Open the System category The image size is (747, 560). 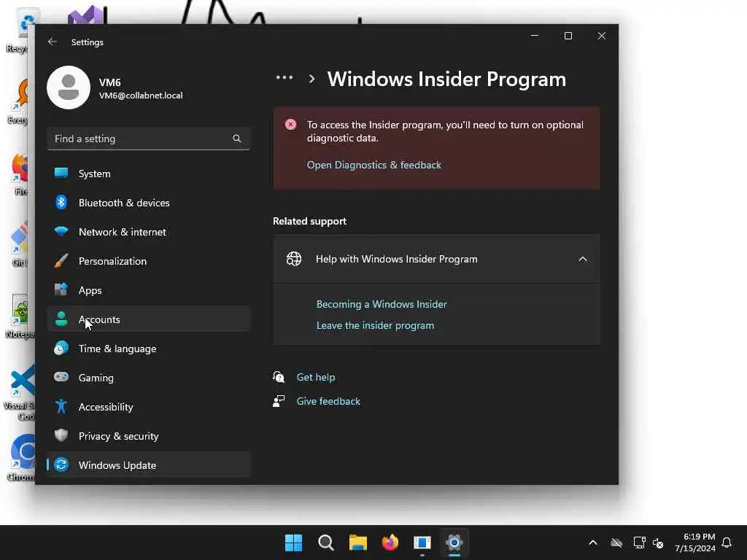(149, 174)
